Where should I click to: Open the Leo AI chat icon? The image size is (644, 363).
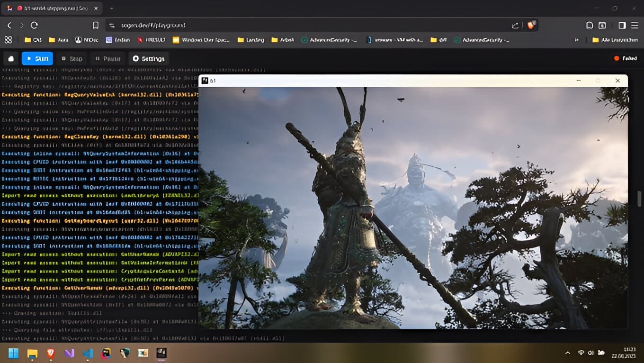[x=589, y=25]
